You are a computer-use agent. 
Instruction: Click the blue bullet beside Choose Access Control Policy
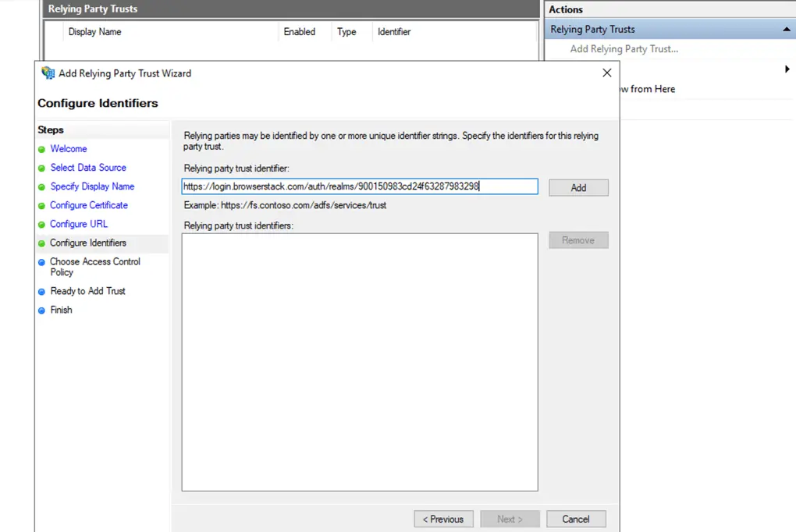pyautogui.click(x=42, y=263)
